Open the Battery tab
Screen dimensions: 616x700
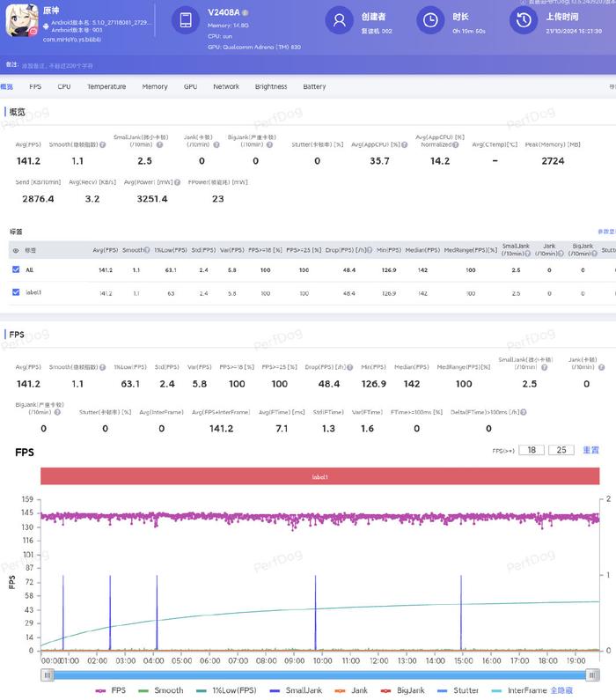(314, 87)
